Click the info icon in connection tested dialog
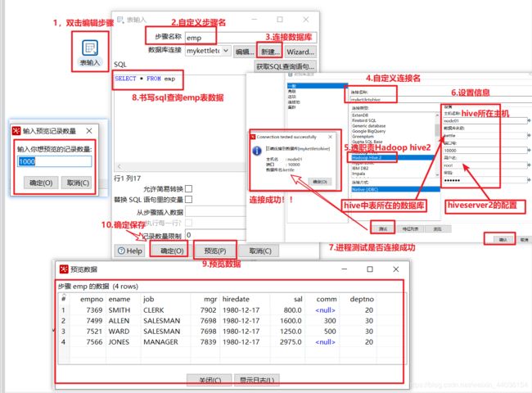 click(x=257, y=151)
